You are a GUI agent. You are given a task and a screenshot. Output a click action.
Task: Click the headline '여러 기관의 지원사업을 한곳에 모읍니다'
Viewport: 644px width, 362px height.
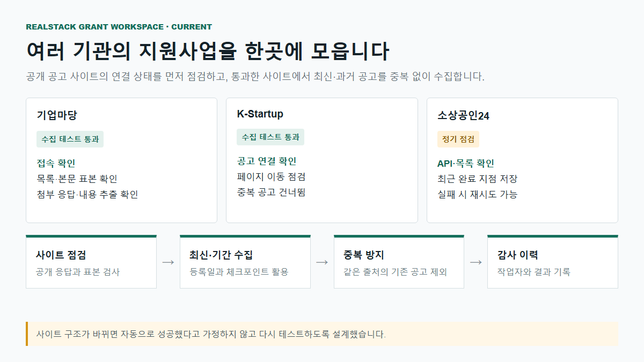(208, 51)
